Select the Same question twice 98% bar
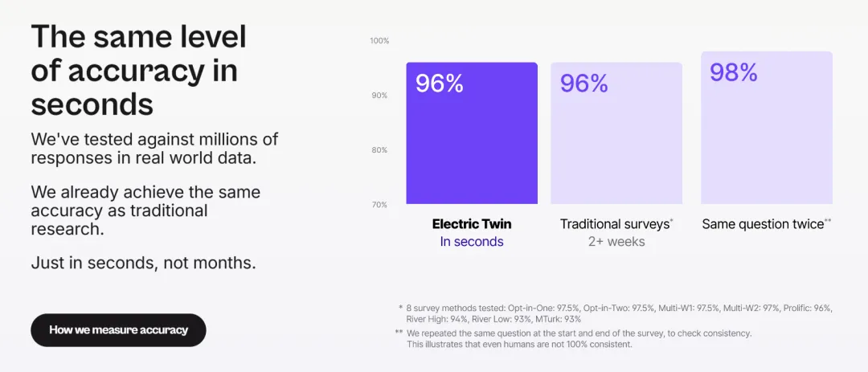Image resolution: width=868 pixels, height=372 pixels. (x=767, y=128)
